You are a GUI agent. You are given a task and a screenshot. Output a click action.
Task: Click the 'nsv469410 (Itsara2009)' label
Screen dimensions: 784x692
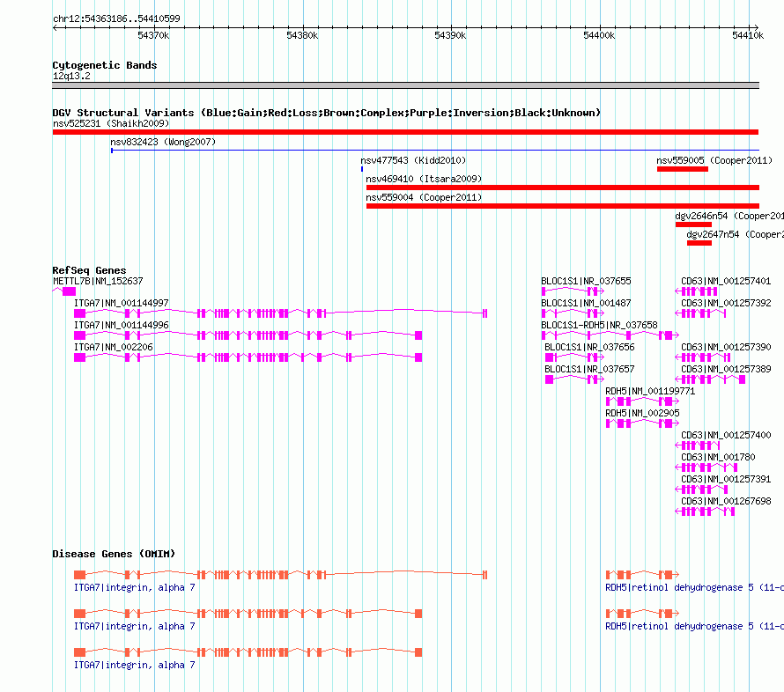pos(424,179)
